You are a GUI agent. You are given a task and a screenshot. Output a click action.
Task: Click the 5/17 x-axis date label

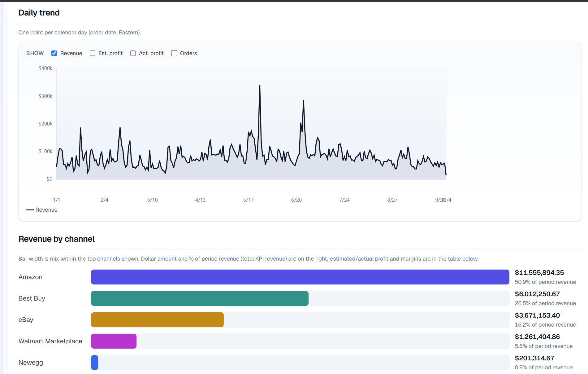(x=249, y=200)
